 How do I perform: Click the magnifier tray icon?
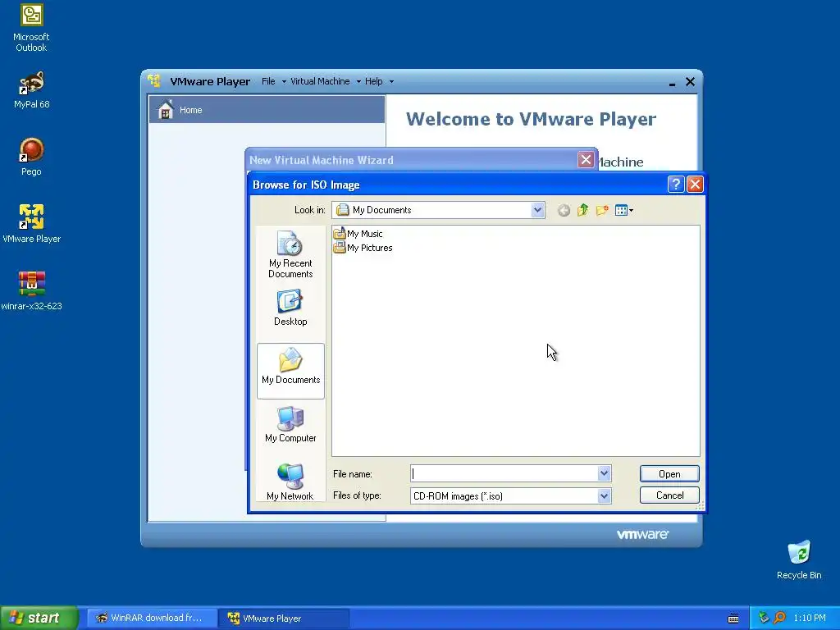[x=779, y=618]
